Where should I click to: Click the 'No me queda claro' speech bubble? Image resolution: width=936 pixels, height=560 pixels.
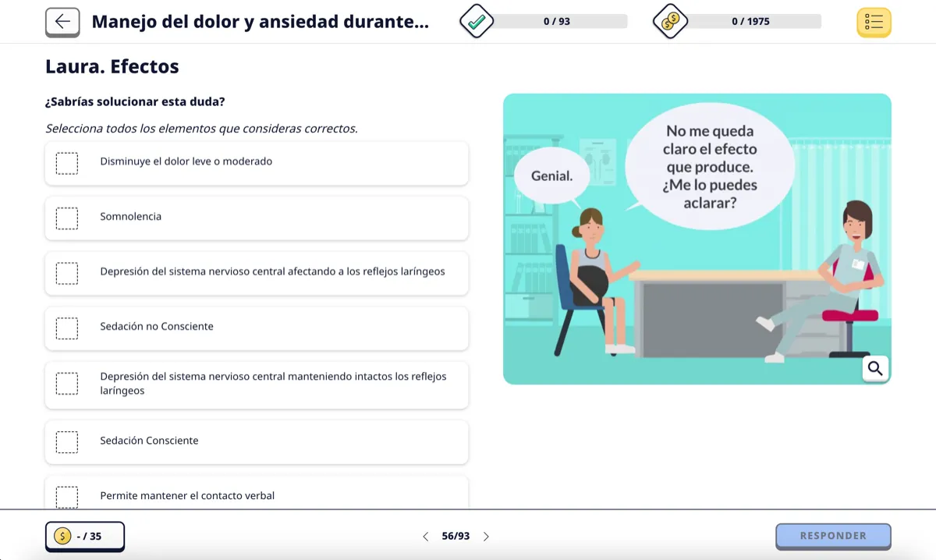click(710, 168)
